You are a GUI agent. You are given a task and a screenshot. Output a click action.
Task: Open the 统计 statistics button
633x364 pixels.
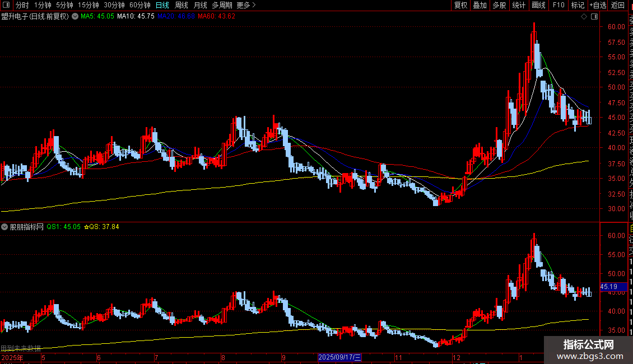(519, 5)
